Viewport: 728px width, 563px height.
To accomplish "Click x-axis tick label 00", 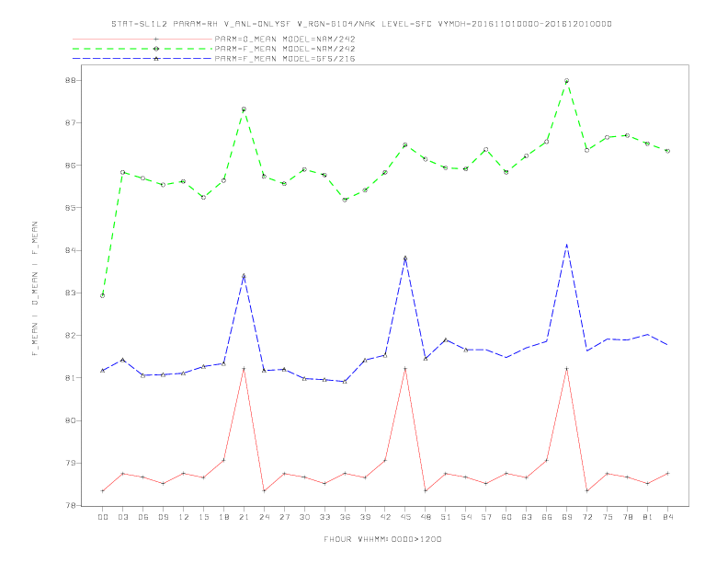I will point(103,517).
